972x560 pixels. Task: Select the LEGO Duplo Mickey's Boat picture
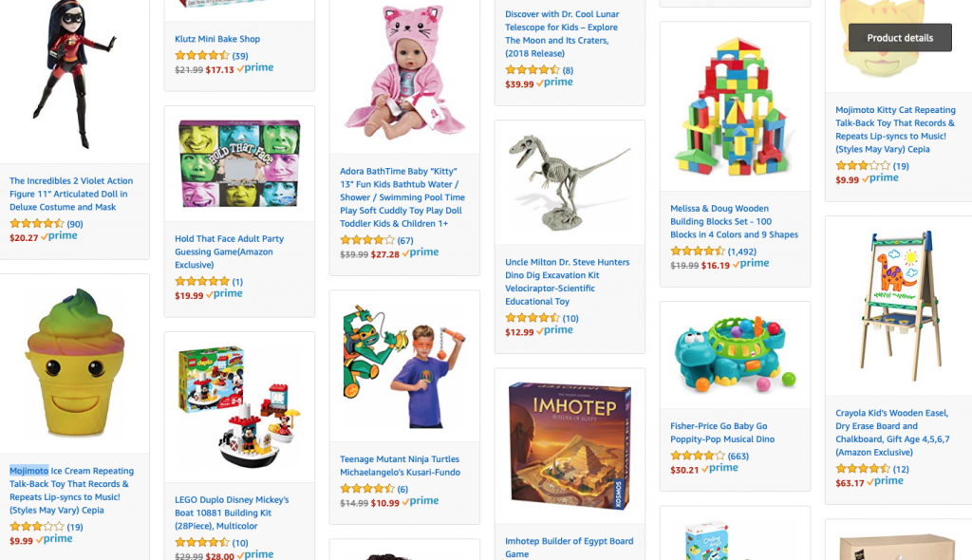click(x=239, y=407)
